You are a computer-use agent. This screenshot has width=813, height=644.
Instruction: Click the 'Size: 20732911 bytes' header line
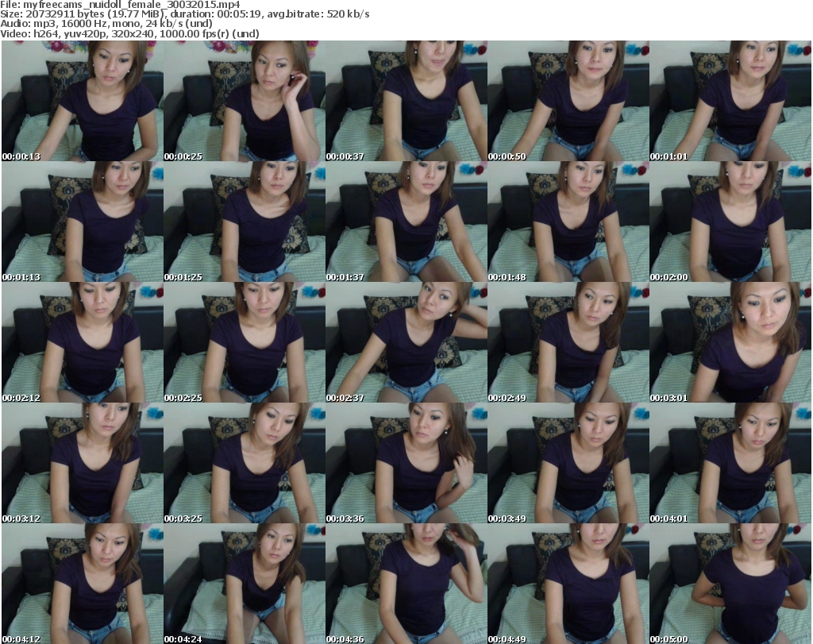(184, 14)
